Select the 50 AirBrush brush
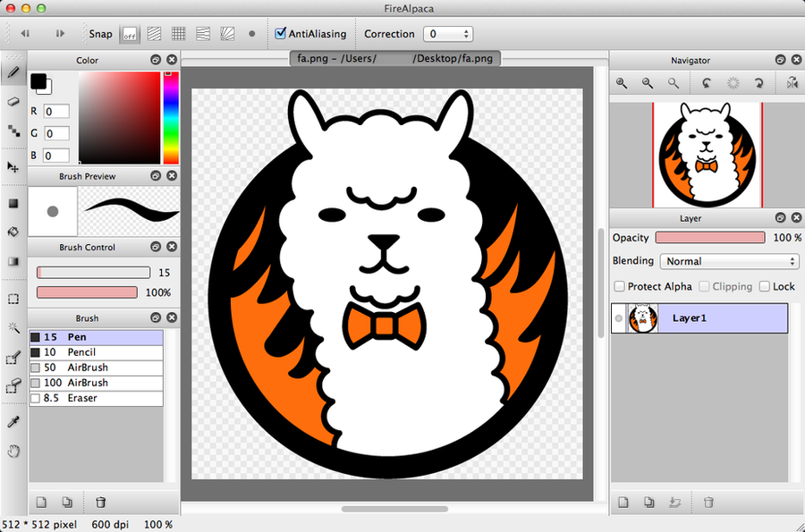Screen dimensions: 805x532 click(x=96, y=367)
